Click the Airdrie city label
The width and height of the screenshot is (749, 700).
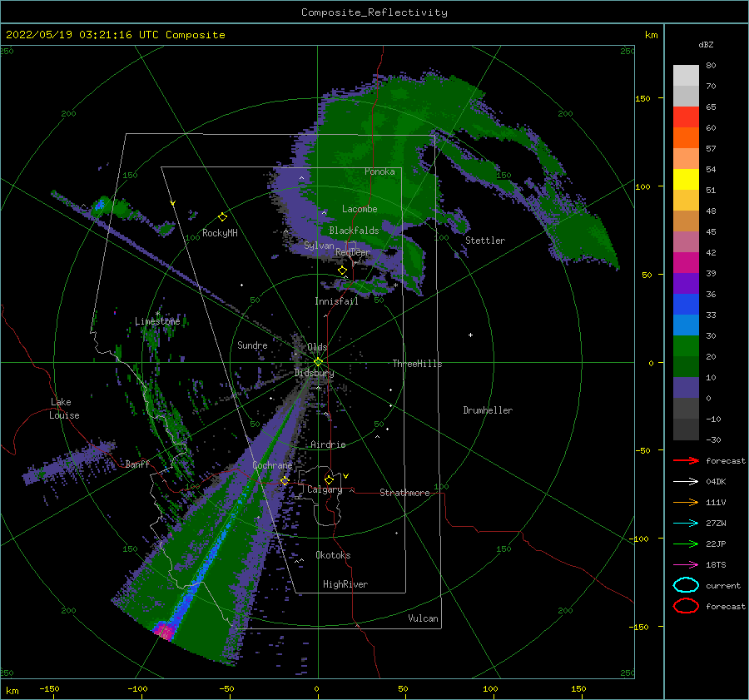(328, 444)
